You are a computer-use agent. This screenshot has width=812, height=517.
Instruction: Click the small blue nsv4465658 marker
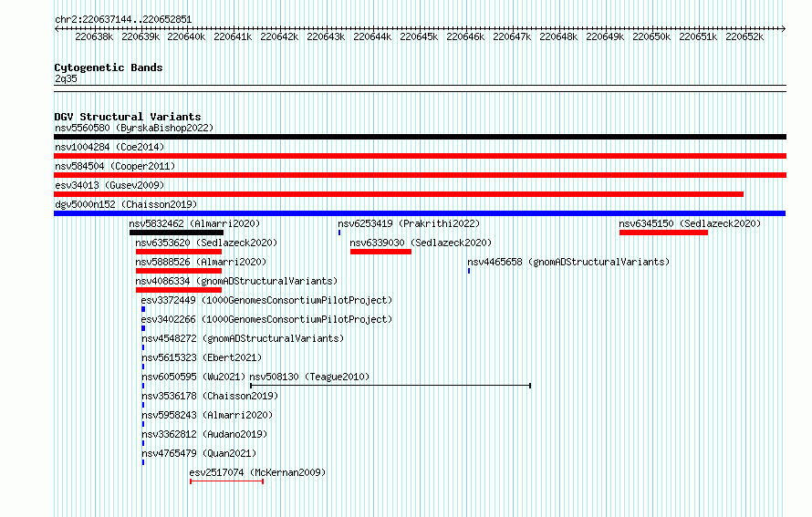[469, 271]
